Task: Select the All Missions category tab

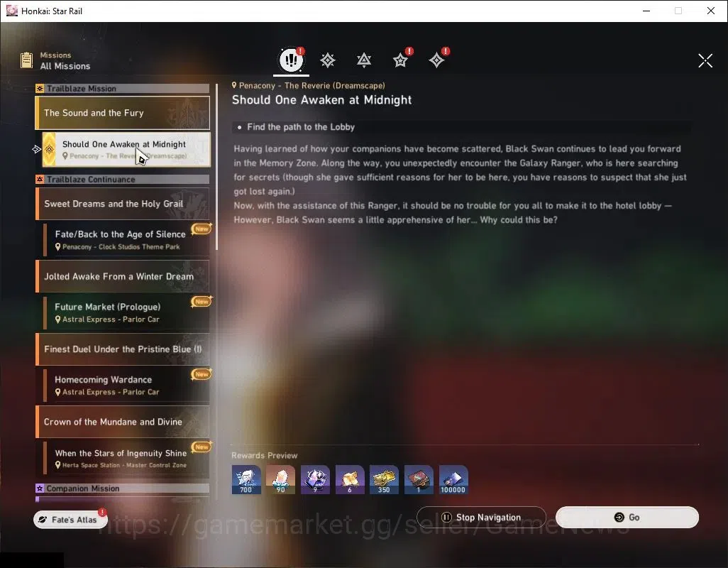Action: tap(291, 60)
